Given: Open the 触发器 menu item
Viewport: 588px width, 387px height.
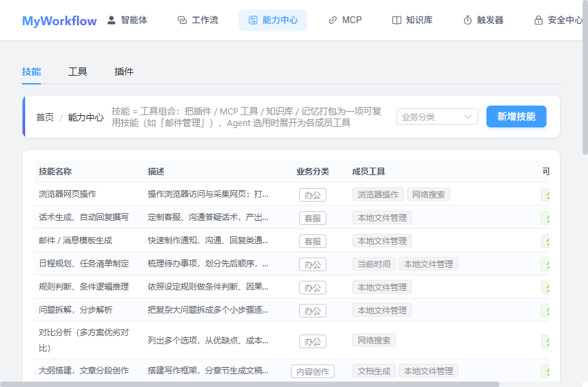Looking at the screenshot, I should pos(483,20).
